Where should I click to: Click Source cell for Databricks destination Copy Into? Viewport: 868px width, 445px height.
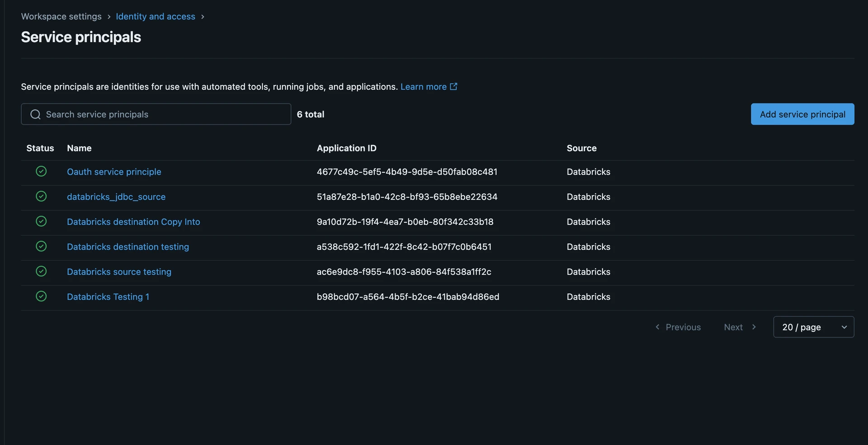(589, 222)
